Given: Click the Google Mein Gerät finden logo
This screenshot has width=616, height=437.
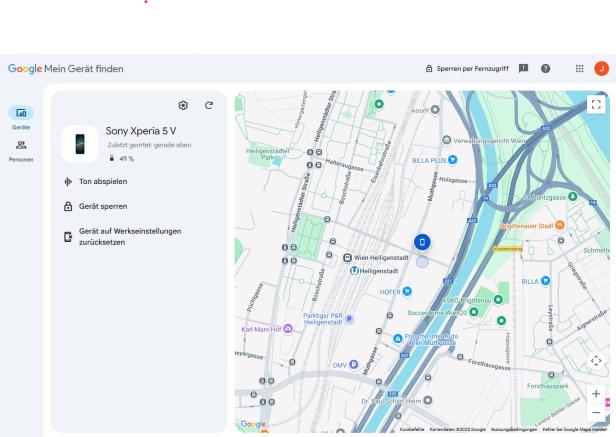Looking at the screenshot, I should (x=66, y=69).
